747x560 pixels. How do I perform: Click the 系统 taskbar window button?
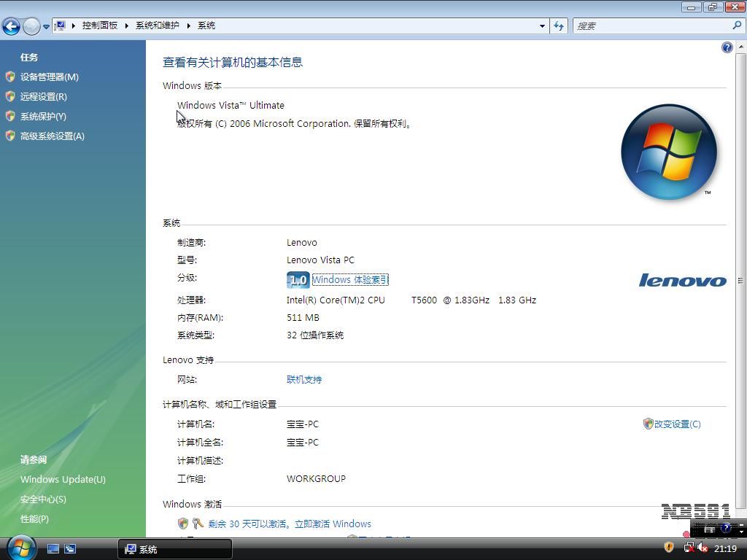pos(175,549)
